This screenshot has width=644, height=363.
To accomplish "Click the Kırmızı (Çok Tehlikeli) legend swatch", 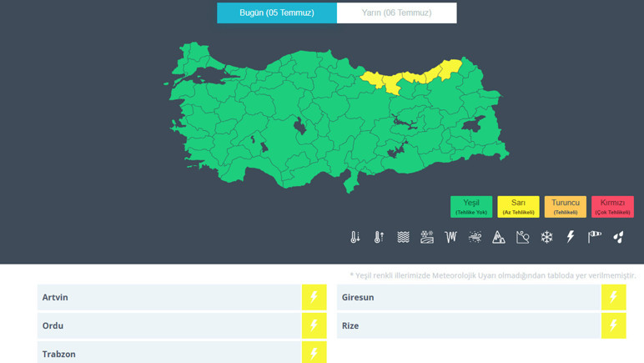I will point(612,207).
